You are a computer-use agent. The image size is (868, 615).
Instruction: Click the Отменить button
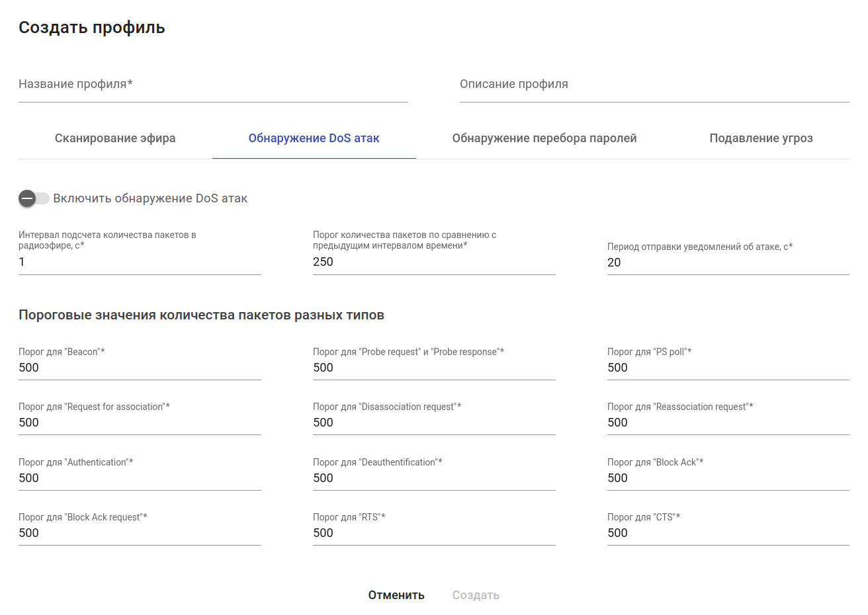point(396,595)
